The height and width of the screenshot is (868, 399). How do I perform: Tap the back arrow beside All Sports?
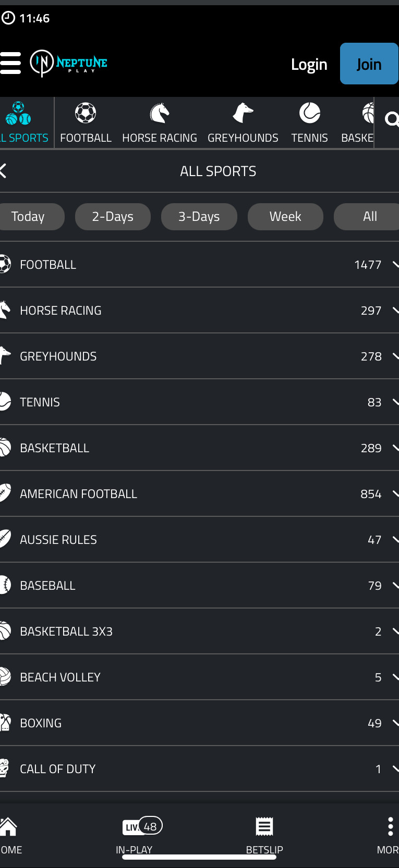point(4,171)
